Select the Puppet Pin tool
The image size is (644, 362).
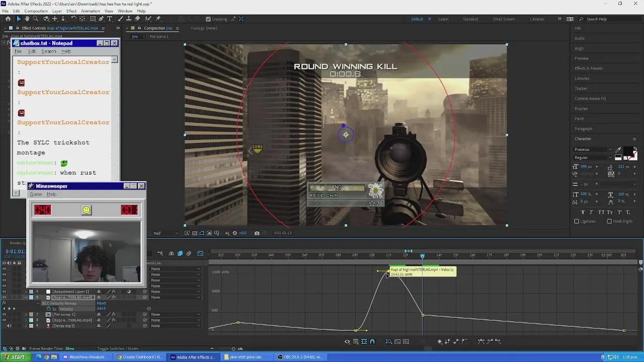pyautogui.click(x=158, y=19)
